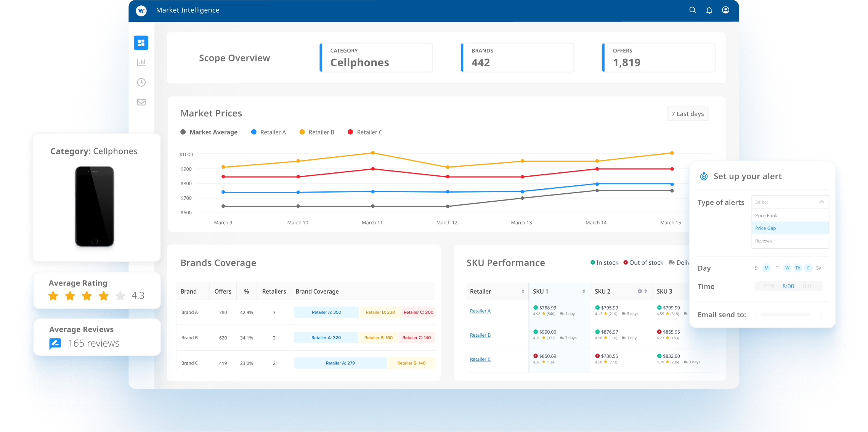Click Retailer B: 230 coverage bar
Viewport: 868px width, 432px height.
(x=380, y=312)
